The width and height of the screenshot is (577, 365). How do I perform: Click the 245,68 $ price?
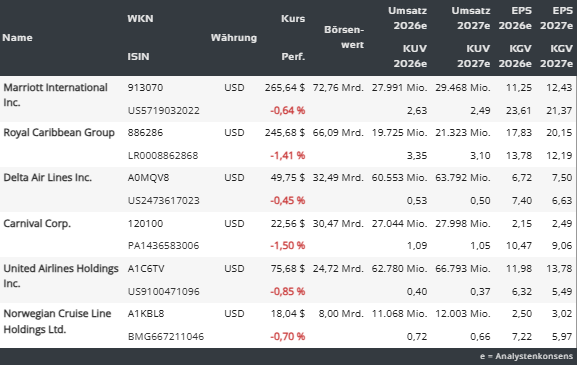pyautogui.click(x=285, y=132)
